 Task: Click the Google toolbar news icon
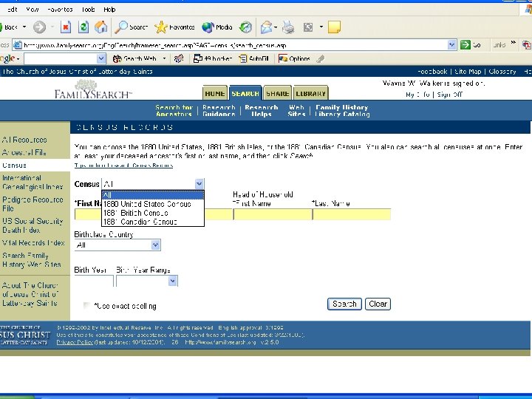click(179, 58)
